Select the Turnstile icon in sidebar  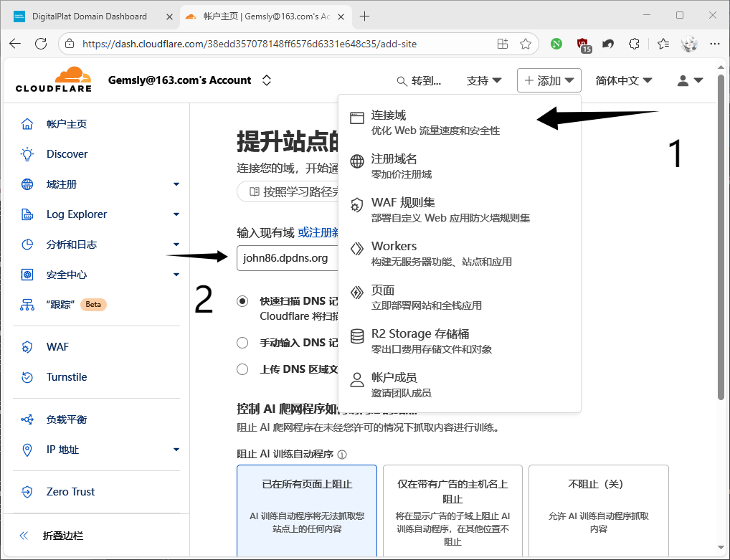28,376
